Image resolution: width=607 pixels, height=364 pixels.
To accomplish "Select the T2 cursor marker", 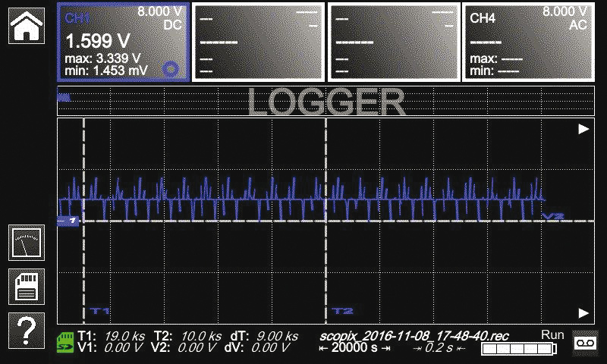I will coord(343,311).
